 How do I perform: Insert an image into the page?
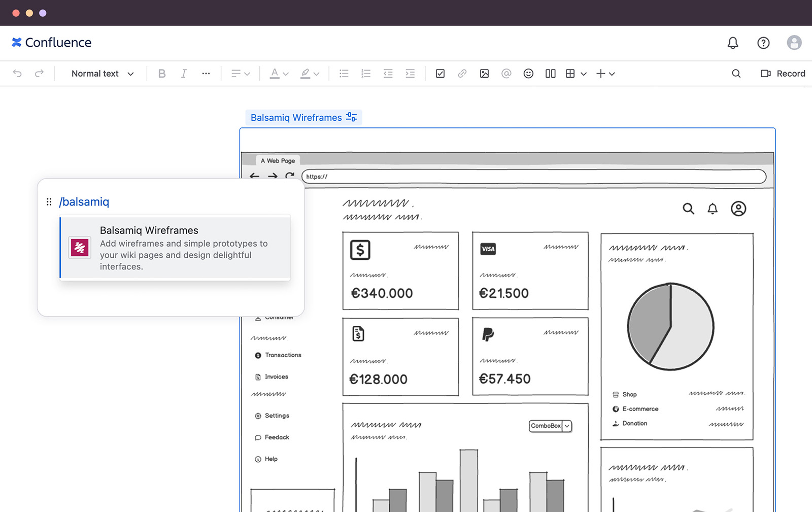(x=484, y=74)
